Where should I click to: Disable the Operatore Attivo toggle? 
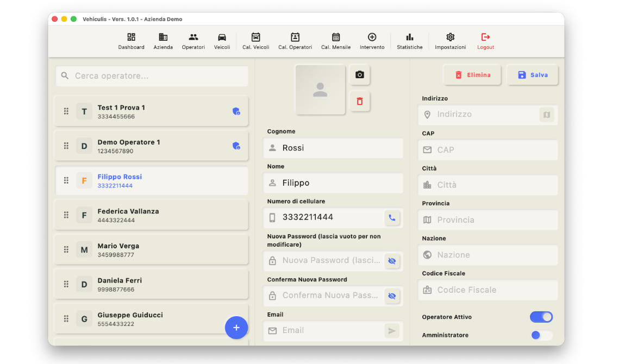[541, 317]
